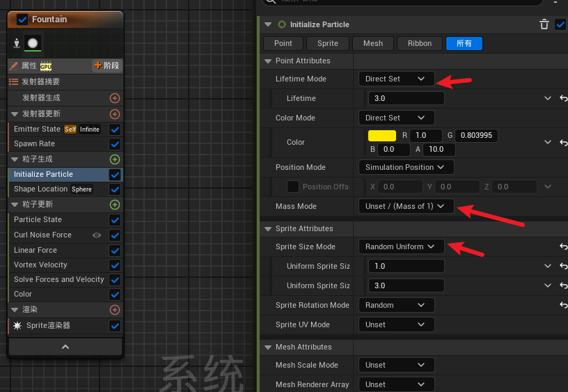The width and height of the screenshot is (568, 392).
Task: Open the yellow Color swatch picker
Action: tap(382, 136)
